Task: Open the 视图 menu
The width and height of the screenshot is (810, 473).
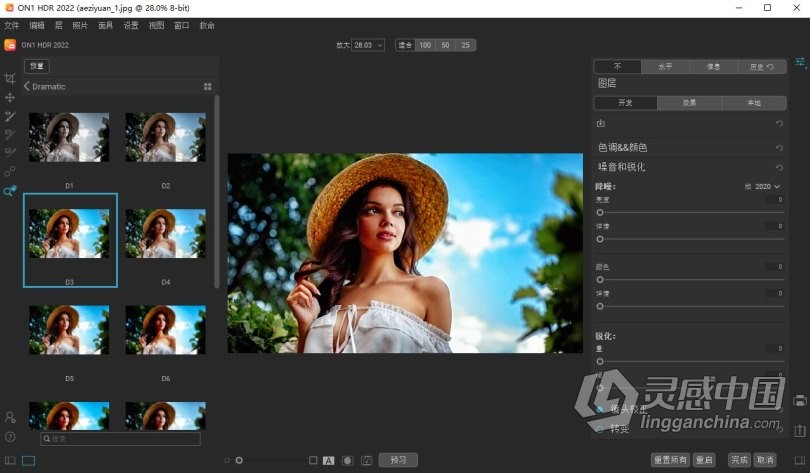Action: pos(156,25)
